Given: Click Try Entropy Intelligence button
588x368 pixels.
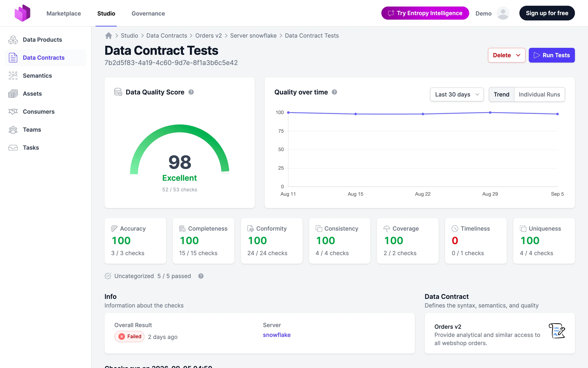Looking at the screenshot, I should tap(425, 13).
